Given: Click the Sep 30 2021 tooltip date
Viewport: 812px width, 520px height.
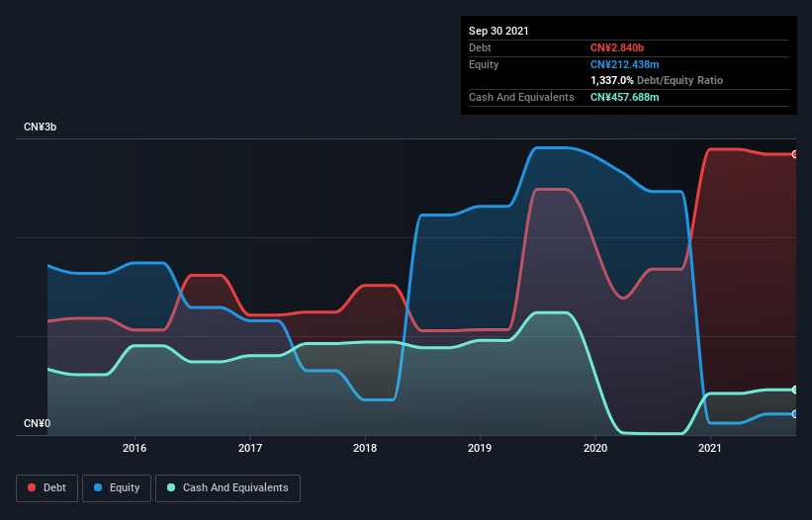Looking at the screenshot, I should [x=498, y=31].
